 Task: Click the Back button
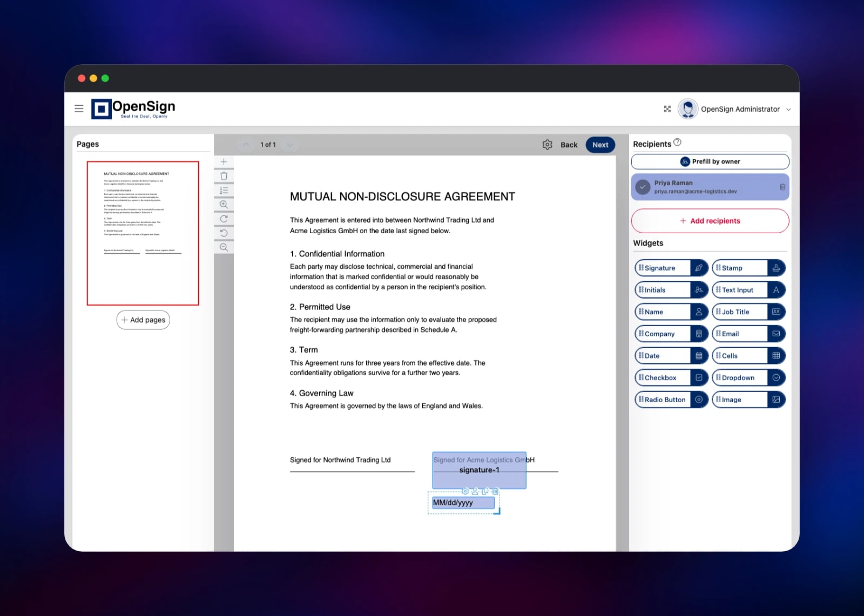coord(569,145)
